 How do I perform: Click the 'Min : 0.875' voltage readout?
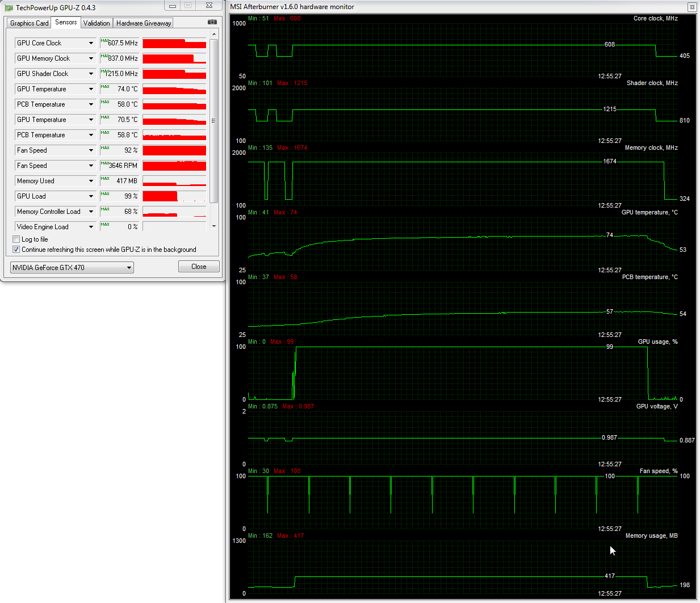pyautogui.click(x=263, y=406)
